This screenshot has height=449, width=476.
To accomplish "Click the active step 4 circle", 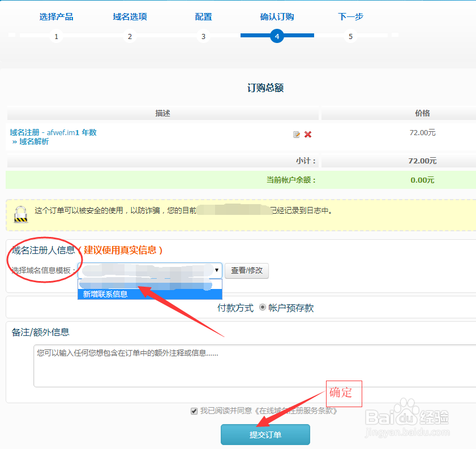I will (277, 36).
